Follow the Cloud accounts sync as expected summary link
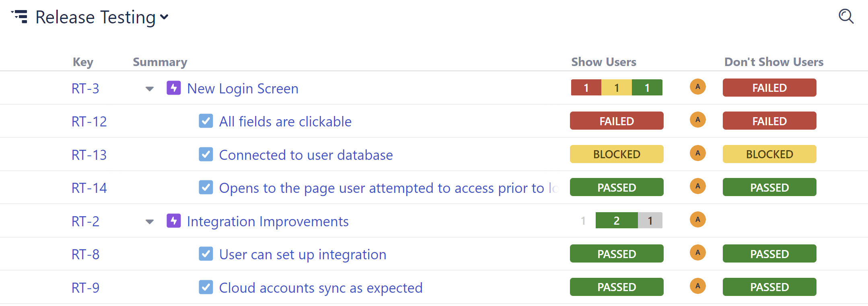This screenshot has height=306, width=868. click(321, 287)
